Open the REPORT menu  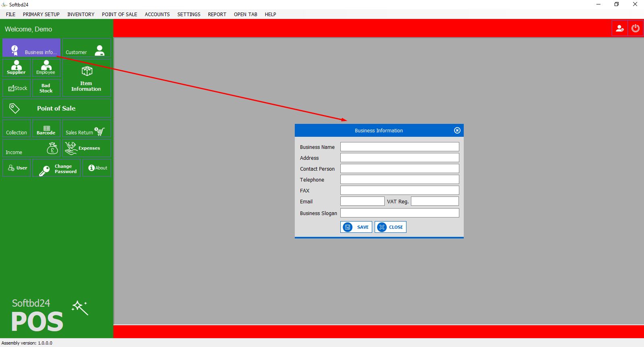pyautogui.click(x=217, y=14)
